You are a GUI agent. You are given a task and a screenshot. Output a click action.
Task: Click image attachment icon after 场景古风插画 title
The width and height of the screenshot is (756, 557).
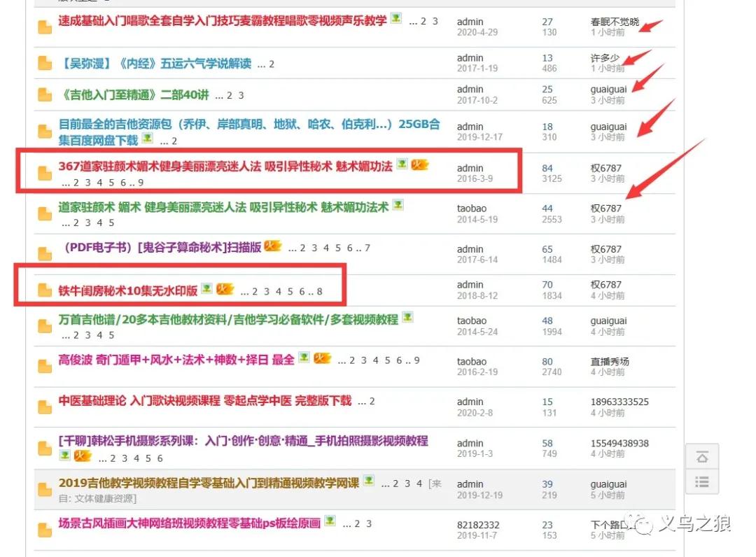330,521
